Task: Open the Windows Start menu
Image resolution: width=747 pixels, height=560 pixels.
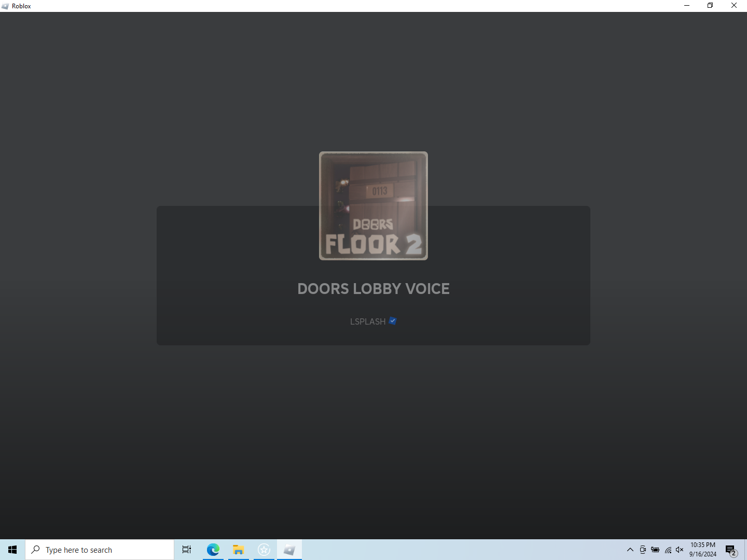Action: click(x=12, y=550)
